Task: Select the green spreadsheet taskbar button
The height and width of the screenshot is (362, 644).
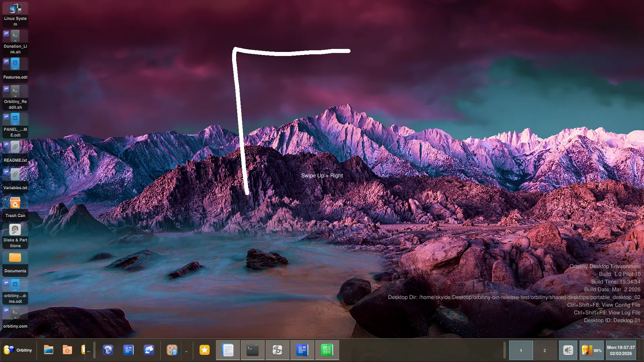Action: [x=327, y=350]
